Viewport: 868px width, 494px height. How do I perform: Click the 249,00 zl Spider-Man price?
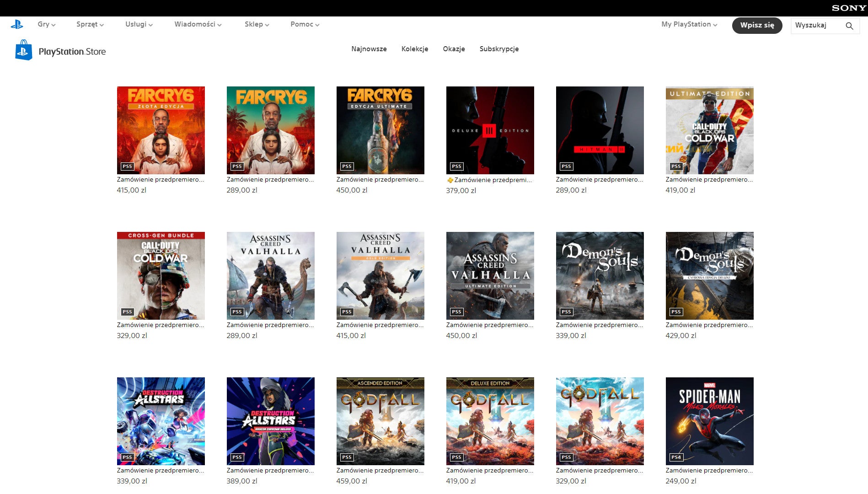681,481
